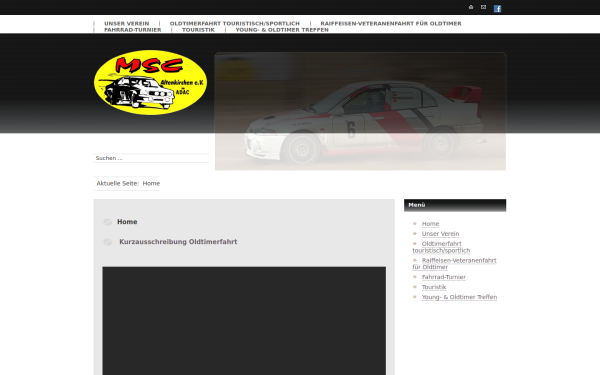This screenshot has height=375, width=600.
Task: Click Home in the breadcrumb
Action: click(151, 183)
